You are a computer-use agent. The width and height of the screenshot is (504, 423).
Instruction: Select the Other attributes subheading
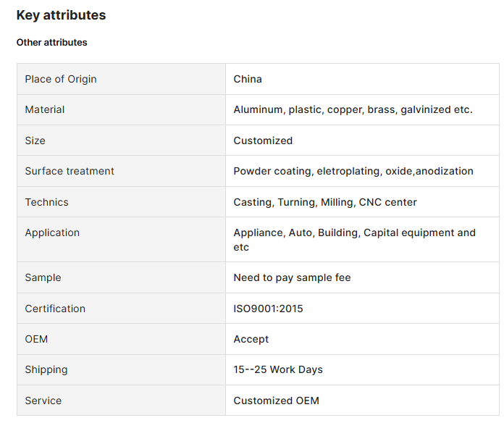point(51,43)
